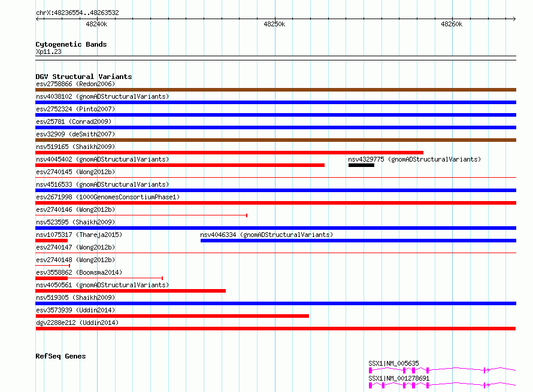533x392 pixels.
Task: Select the esv2740148 (Wong2012b) label
Action: tap(75, 260)
